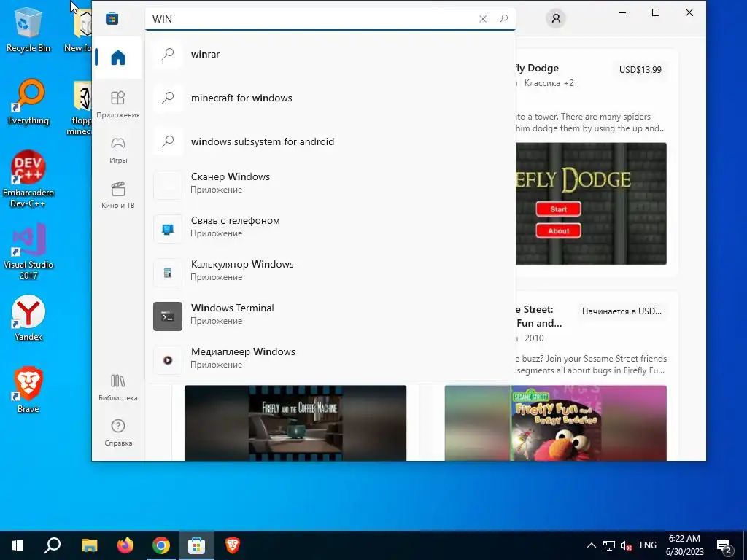Open File Explorer from taskbar
Image resolution: width=747 pixels, height=560 pixels.
tap(89, 545)
